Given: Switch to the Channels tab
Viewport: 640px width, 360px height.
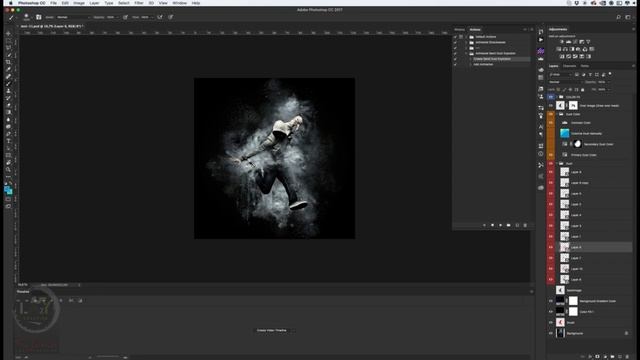Looking at the screenshot, I should pos(569,66).
